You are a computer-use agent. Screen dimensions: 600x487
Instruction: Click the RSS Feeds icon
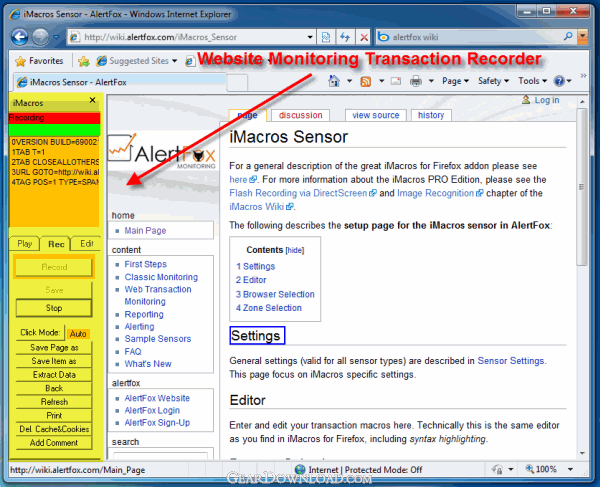[x=366, y=81]
